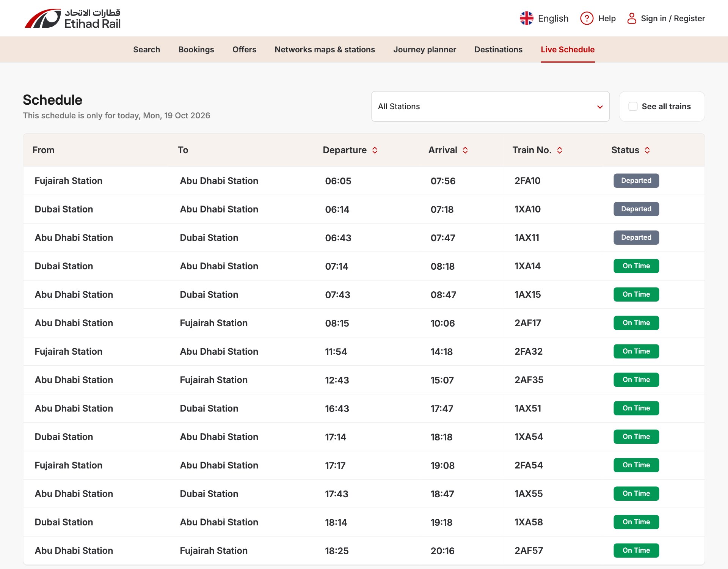The image size is (728, 569).
Task: Click On Time badge for train 2AF57
Action: pyautogui.click(x=636, y=550)
